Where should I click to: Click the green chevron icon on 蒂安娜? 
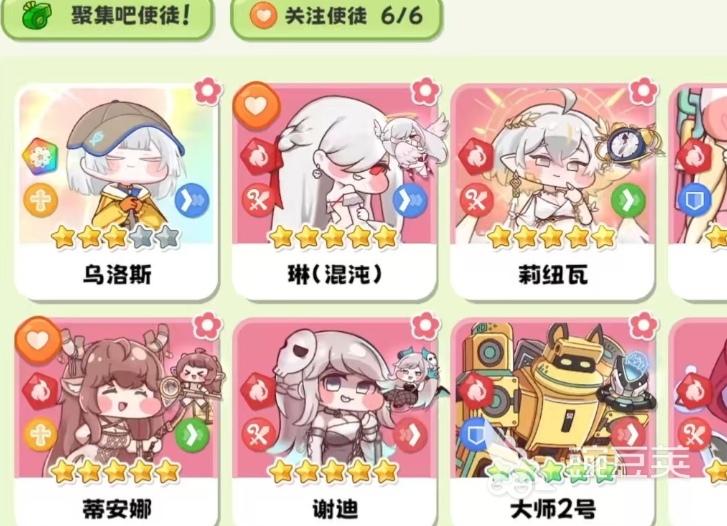(192, 434)
